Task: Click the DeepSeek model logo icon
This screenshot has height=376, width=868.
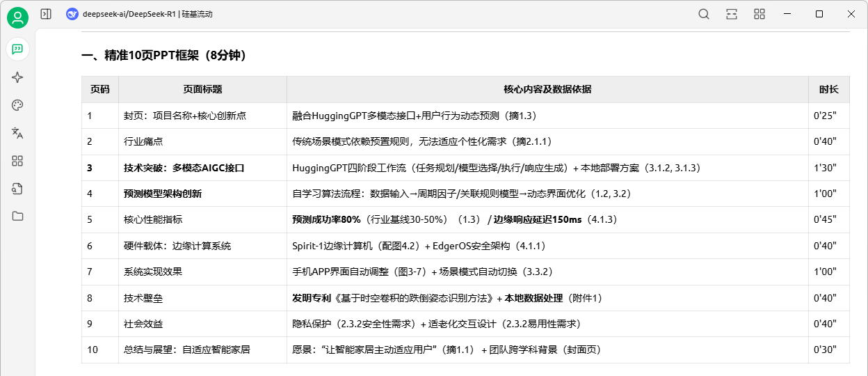Action: pos(72,14)
